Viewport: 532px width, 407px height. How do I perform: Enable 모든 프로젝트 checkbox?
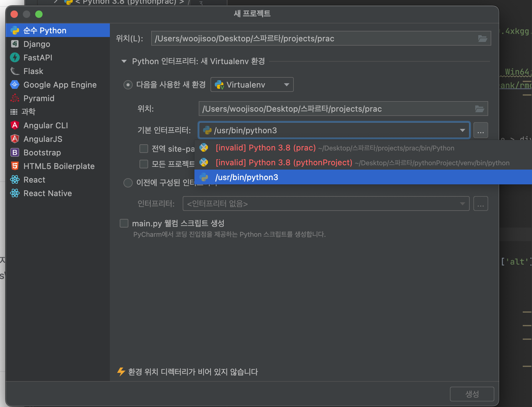coord(144,164)
